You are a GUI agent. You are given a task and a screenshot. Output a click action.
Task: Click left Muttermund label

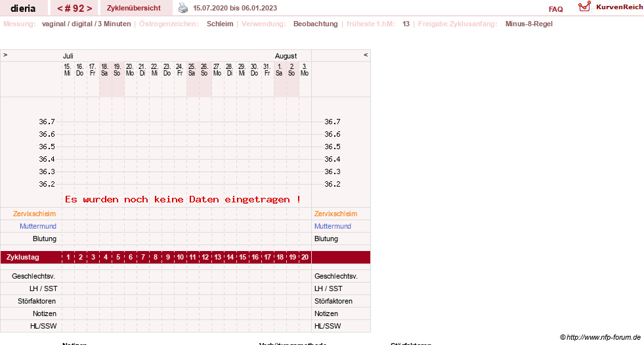coord(38,226)
